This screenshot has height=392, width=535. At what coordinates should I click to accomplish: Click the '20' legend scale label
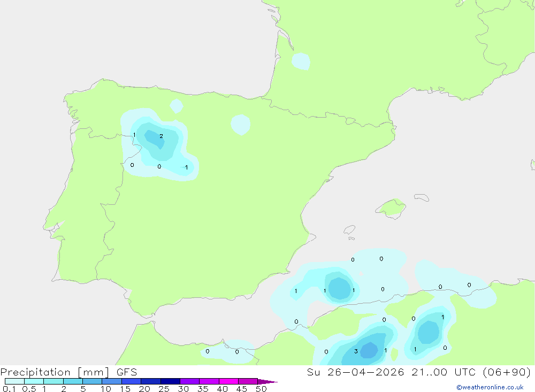(x=144, y=389)
